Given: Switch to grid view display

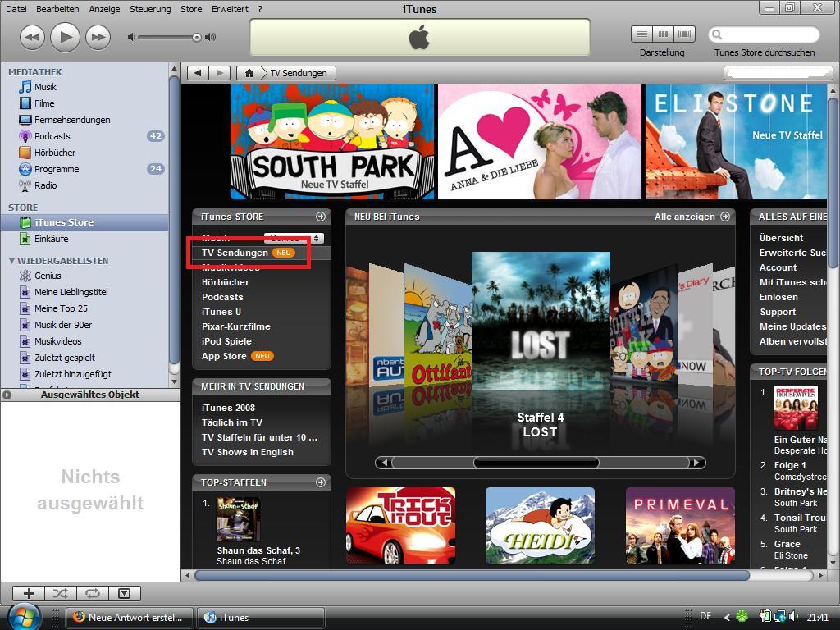Looking at the screenshot, I should pos(663,34).
